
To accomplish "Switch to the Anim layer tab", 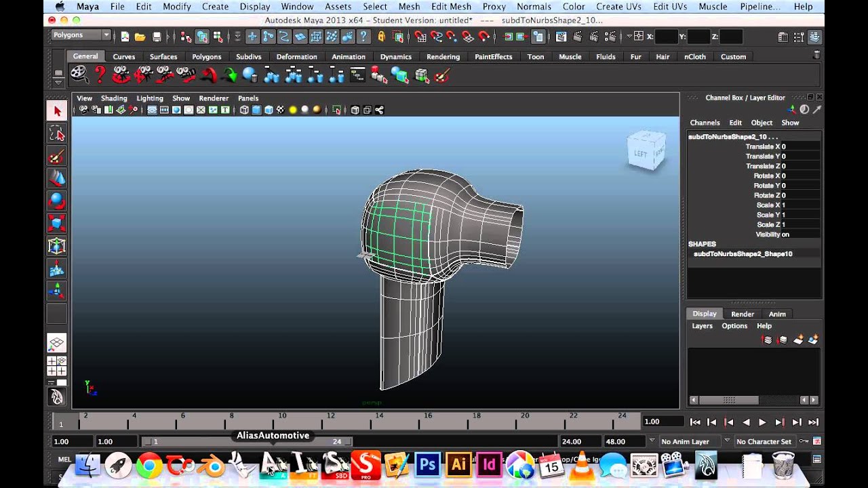I will click(777, 314).
